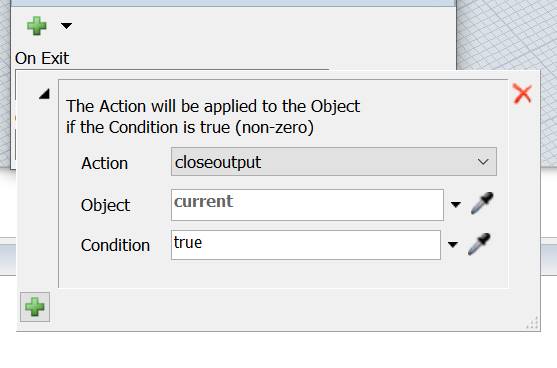Click the Condition label text
Screen dimensions: 557x368
(x=115, y=245)
